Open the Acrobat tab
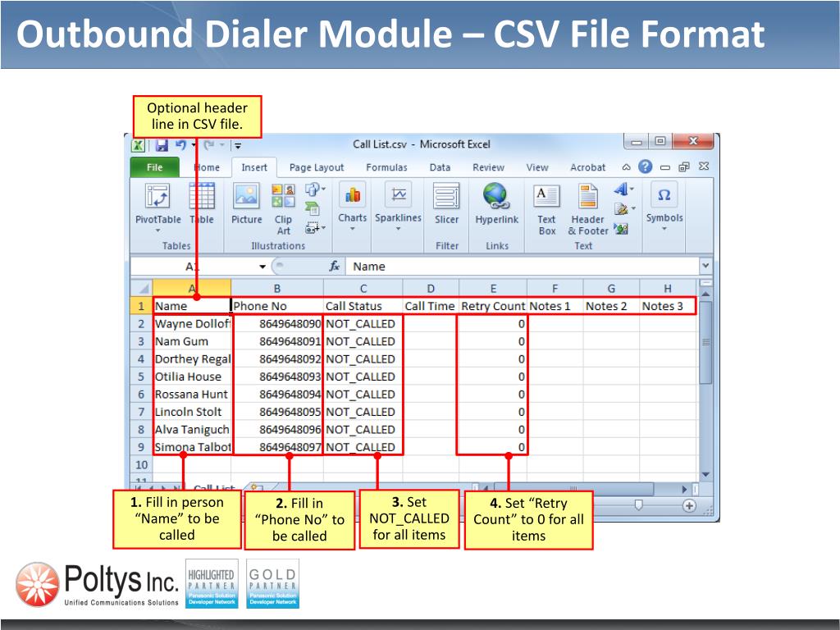 click(x=587, y=167)
